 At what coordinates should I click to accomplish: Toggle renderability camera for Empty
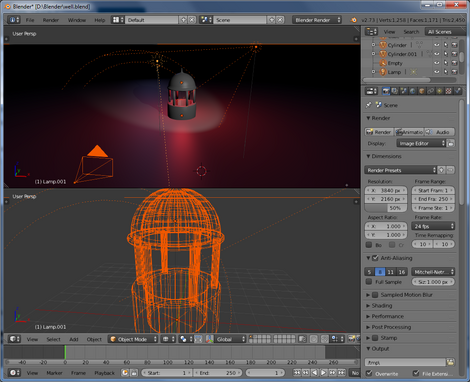coord(454,63)
